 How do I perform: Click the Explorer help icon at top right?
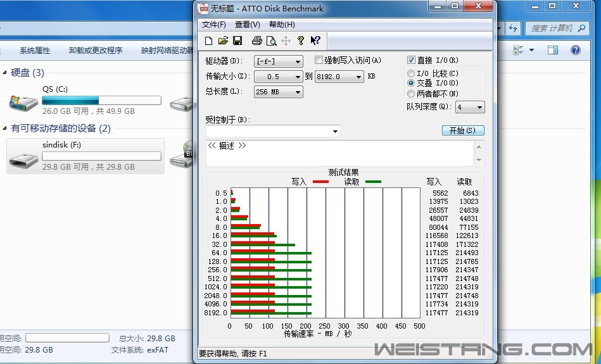click(x=575, y=50)
